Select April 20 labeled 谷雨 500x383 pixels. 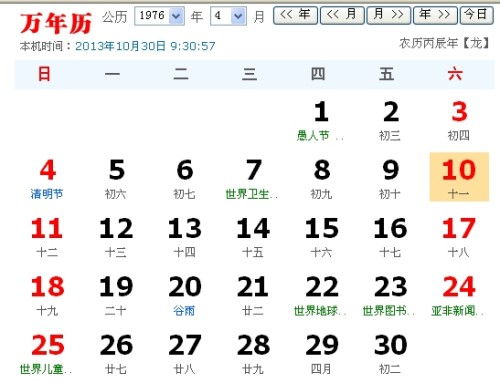[x=185, y=296]
